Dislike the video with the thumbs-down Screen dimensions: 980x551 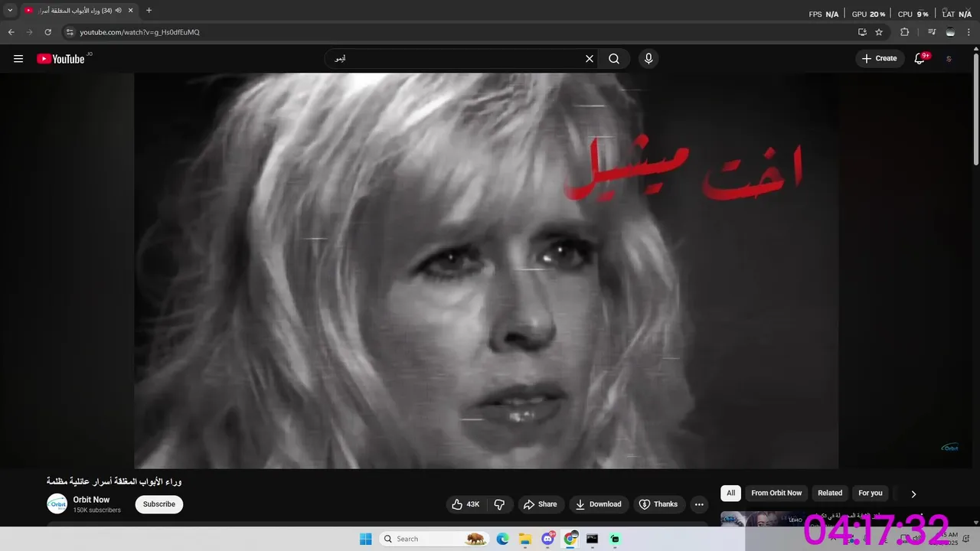click(x=499, y=504)
